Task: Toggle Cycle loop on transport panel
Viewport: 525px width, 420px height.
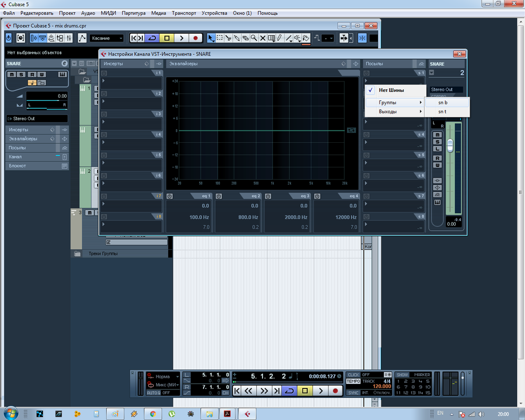Action: click(x=289, y=391)
